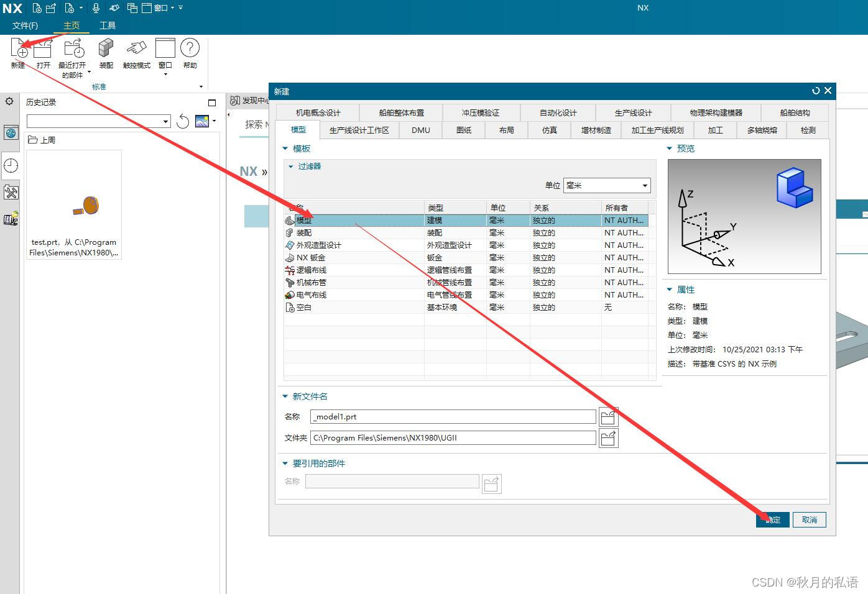Screen dimensions: 868x594
Task: Select the 图纸 template tab
Action: click(464, 130)
